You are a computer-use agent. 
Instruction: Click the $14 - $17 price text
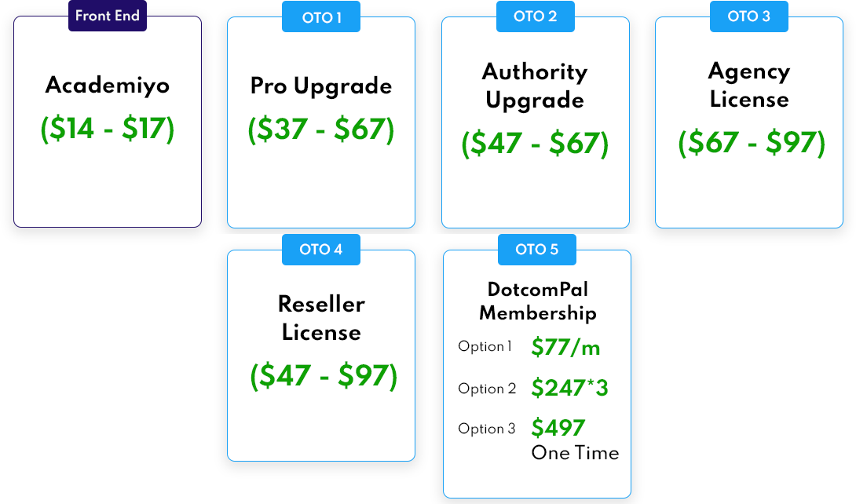(108, 130)
